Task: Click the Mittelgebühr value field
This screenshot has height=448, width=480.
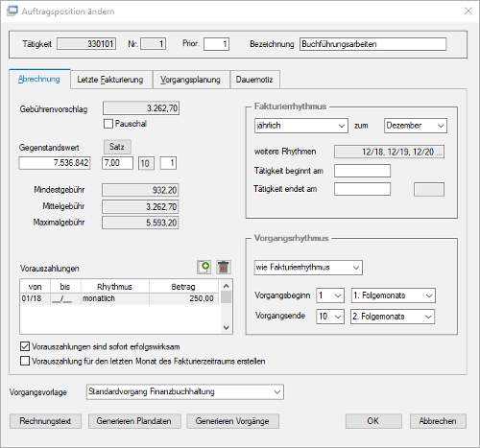Action: pyautogui.click(x=140, y=207)
